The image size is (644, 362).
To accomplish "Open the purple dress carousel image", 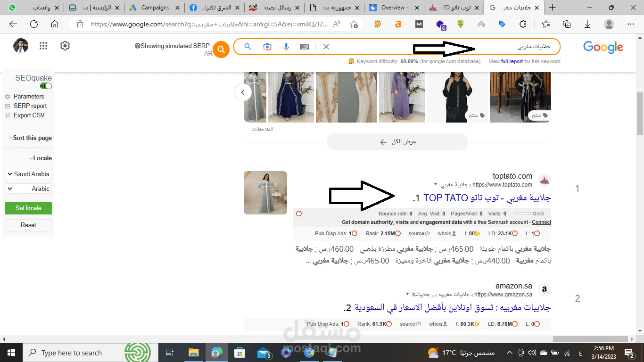I will [401, 97].
